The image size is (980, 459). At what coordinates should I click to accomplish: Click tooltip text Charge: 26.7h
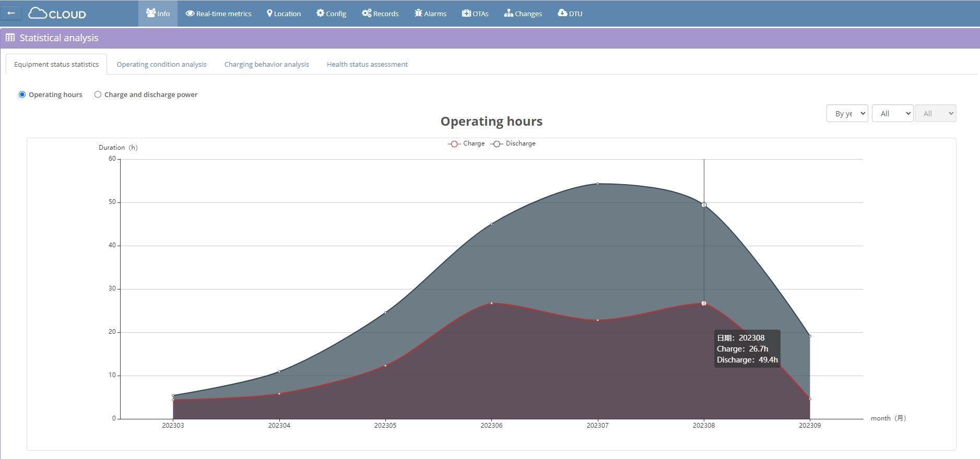[x=742, y=349]
